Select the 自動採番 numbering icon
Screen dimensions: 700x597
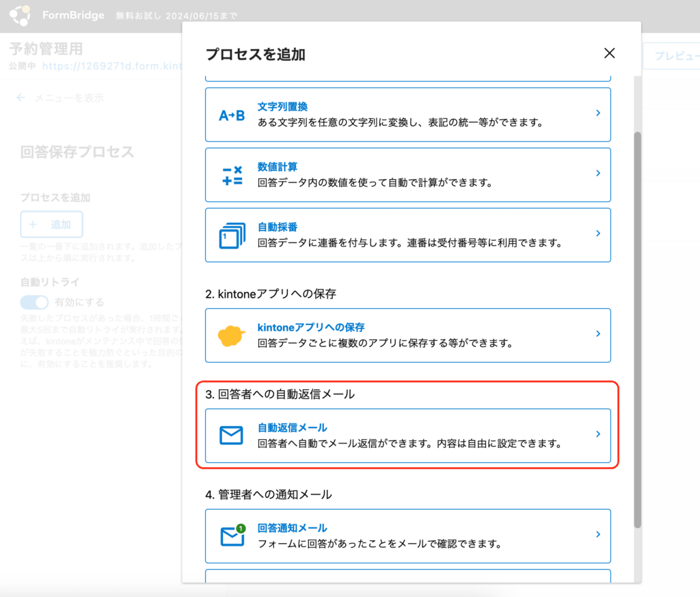tap(233, 235)
